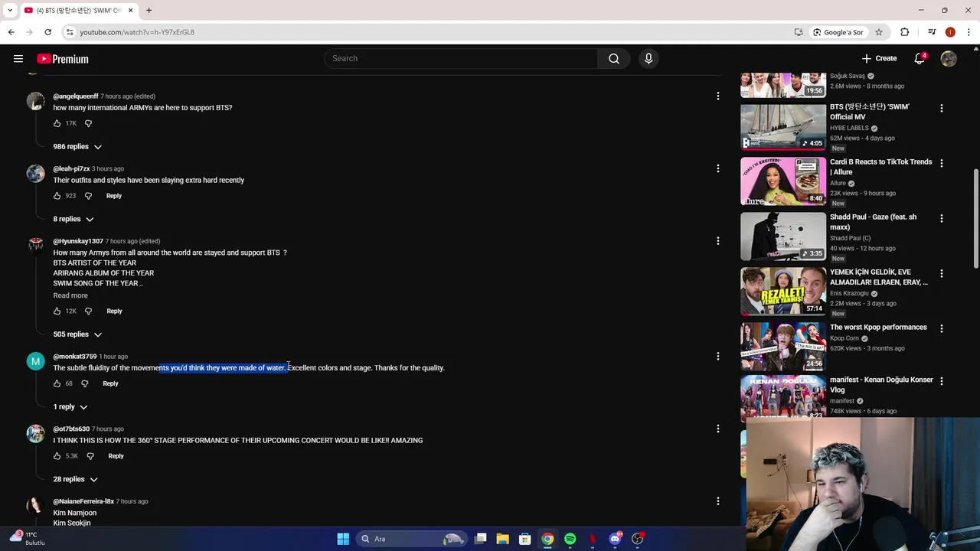Dislike the @Hyunskay1307 comment
980x551 pixels.
[x=88, y=311]
